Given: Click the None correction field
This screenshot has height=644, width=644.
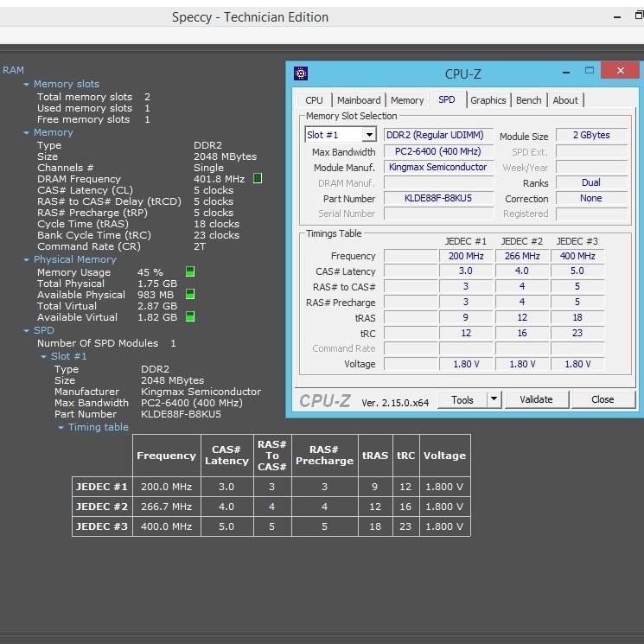Looking at the screenshot, I should click(591, 198).
